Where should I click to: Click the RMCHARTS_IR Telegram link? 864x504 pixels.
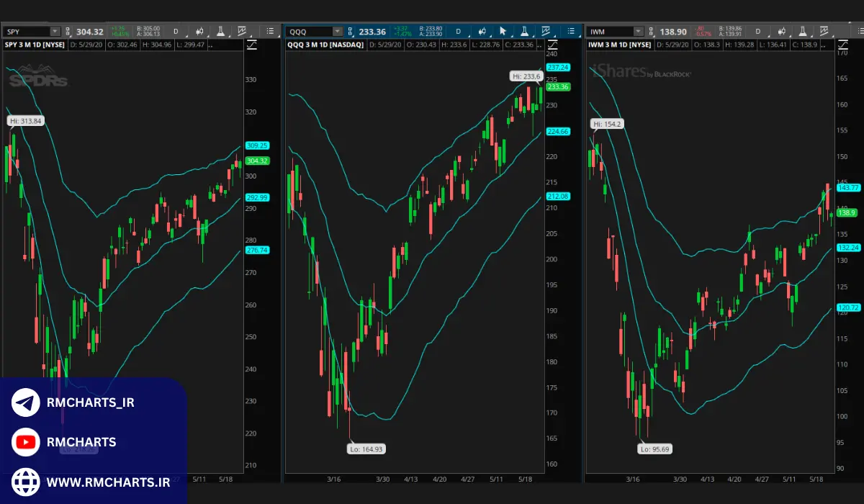90,402
